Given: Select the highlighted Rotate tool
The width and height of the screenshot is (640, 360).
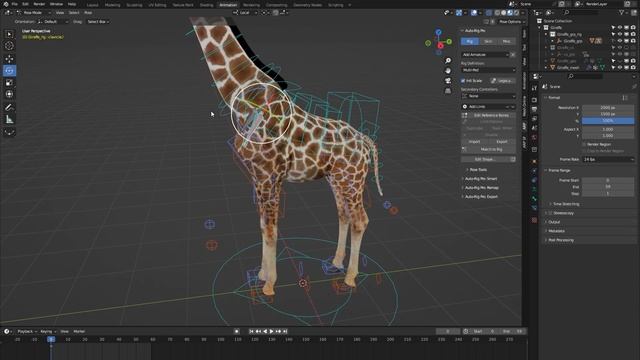Looking at the screenshot, I should point(9,71).
